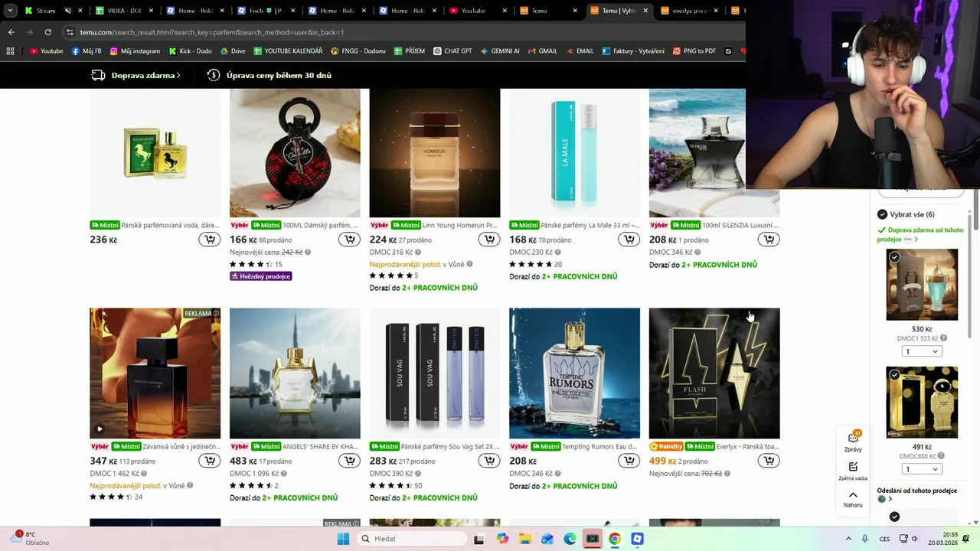Open the Kick - Dodo bookmark

click(190, 51)
